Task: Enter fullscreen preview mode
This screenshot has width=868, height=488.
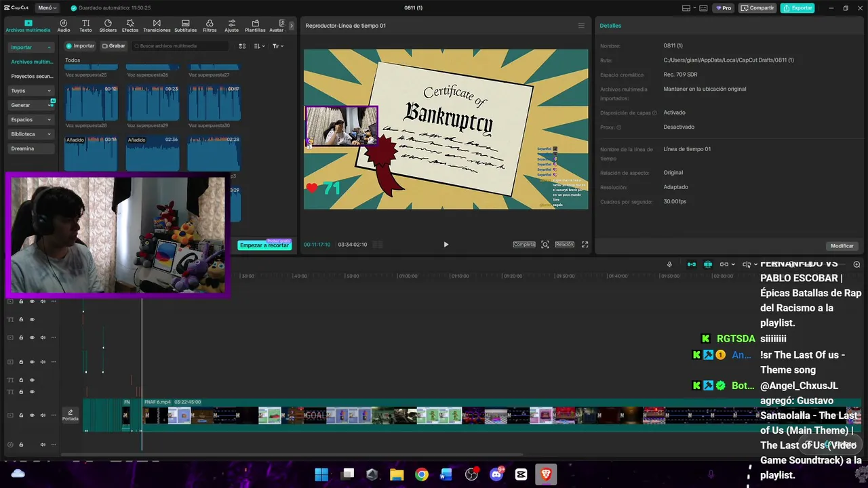Action: tap(585, 245)
